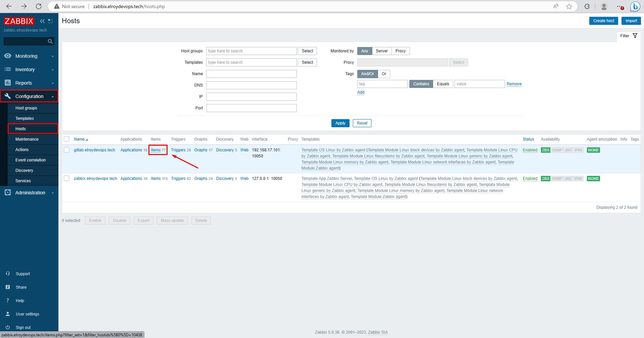Image resolution: width=644 pixels, height=338 pixels.
Task: Click the Inventory list icon
Action: [8, 69]
